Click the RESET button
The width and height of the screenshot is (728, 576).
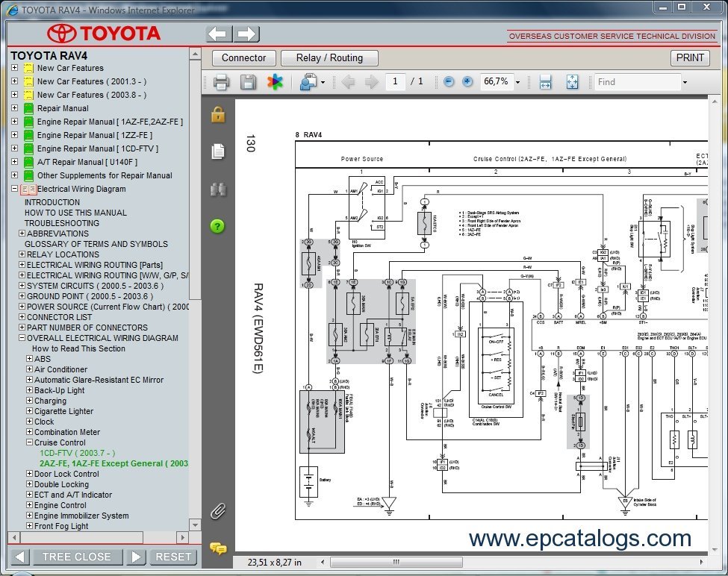[x=173, y=557]
